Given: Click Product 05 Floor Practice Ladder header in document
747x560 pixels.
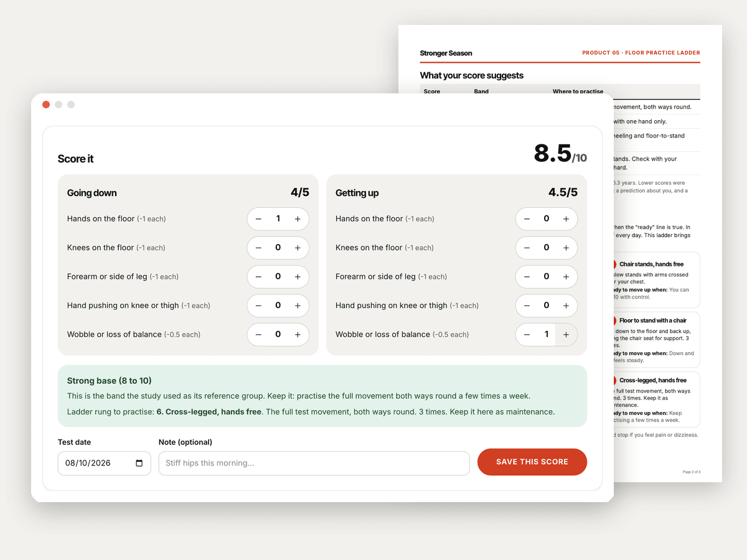Looking at the screenshot, I should [641, 53].
